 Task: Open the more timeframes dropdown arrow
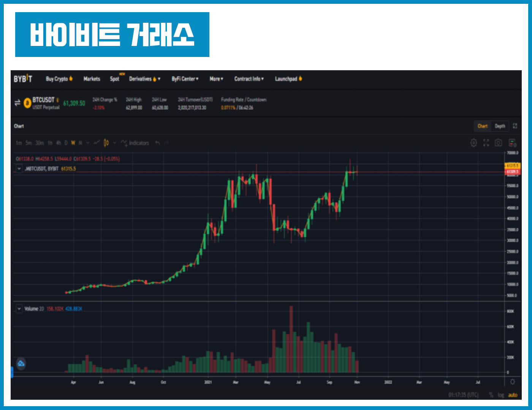pyautogui.click(x=88, y=143)
